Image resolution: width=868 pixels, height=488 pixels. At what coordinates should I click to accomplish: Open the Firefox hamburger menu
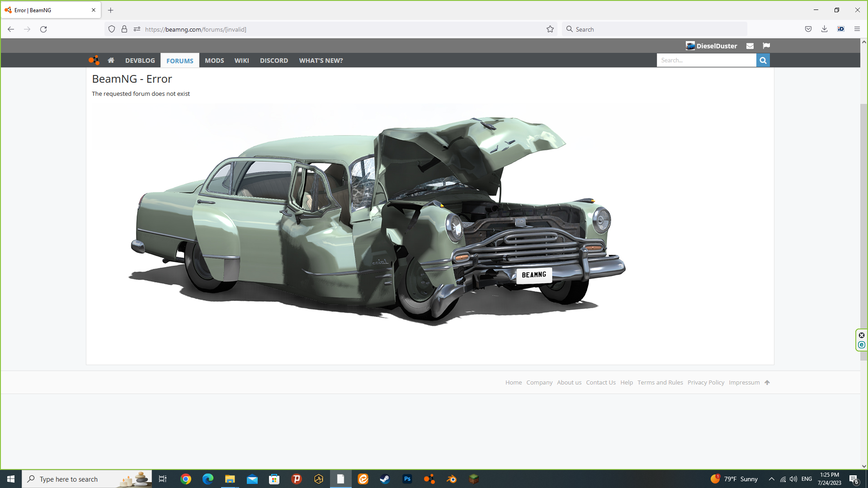857,29
